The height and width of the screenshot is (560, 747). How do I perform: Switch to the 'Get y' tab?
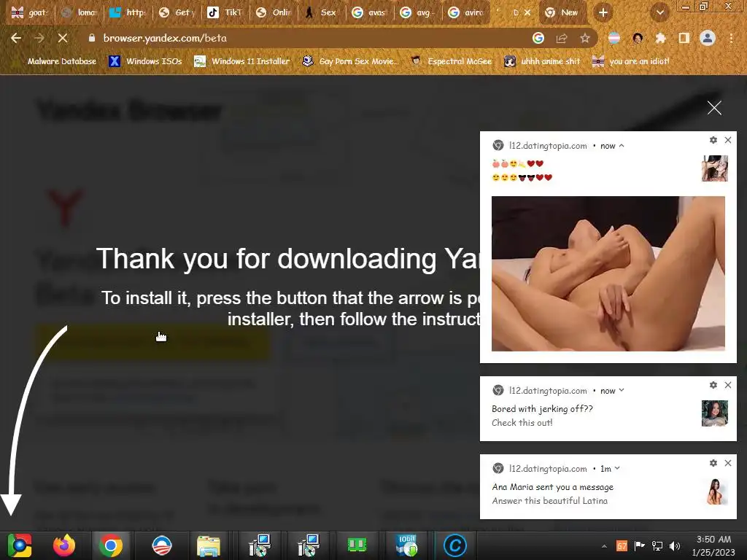click(177, 13)
